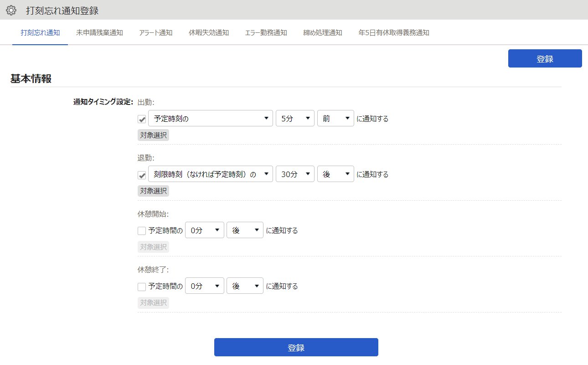Switch to 打刻忘れ通知 tab
Image resolution: width=588 pixels, height=365 pixels.
point(40,32)
